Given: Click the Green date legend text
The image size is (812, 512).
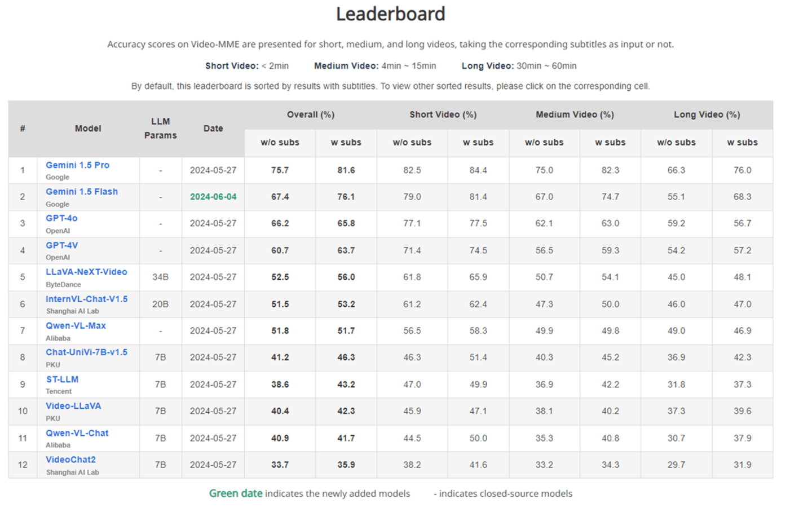Looking at the screenshot, I should [236, 493].
